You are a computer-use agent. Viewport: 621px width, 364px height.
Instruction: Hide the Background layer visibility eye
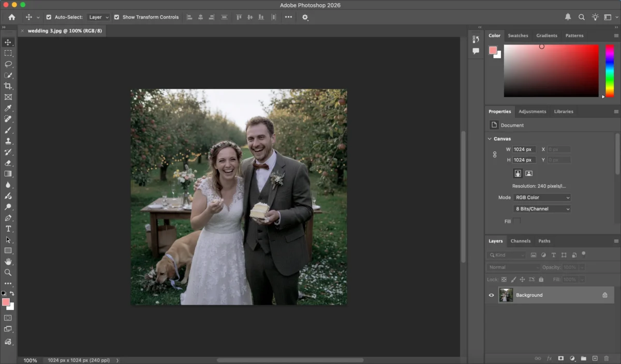pos(492,295)
